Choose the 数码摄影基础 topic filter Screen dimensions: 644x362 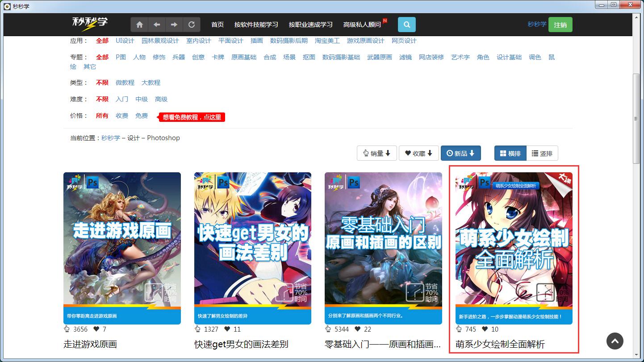[x=341, y=57]
